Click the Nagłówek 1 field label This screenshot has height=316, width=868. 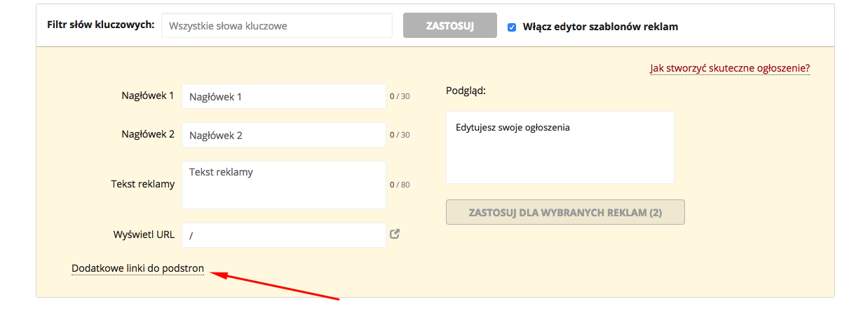pyautogui.click(x=147, y=96)
